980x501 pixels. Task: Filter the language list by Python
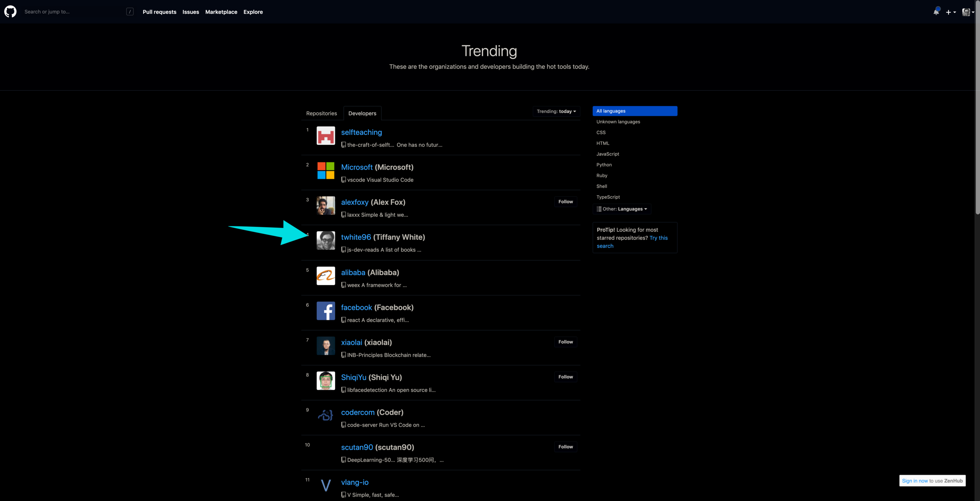pyautogui.click(x=604, y=165)
